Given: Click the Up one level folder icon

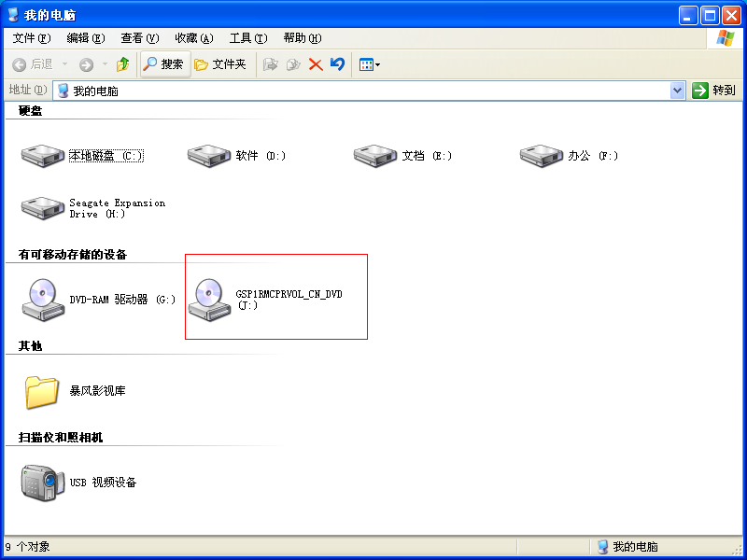Looking at the screenshot, I should (x=123, y=64).
